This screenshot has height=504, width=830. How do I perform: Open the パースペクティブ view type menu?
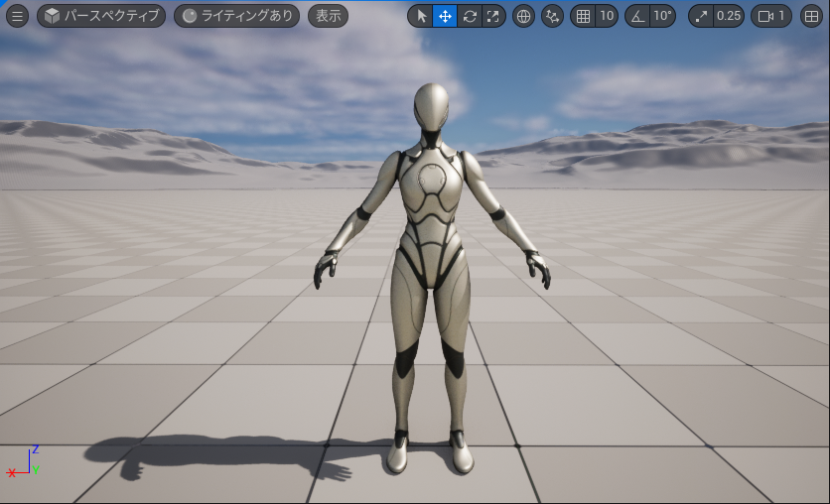(101, 16)
